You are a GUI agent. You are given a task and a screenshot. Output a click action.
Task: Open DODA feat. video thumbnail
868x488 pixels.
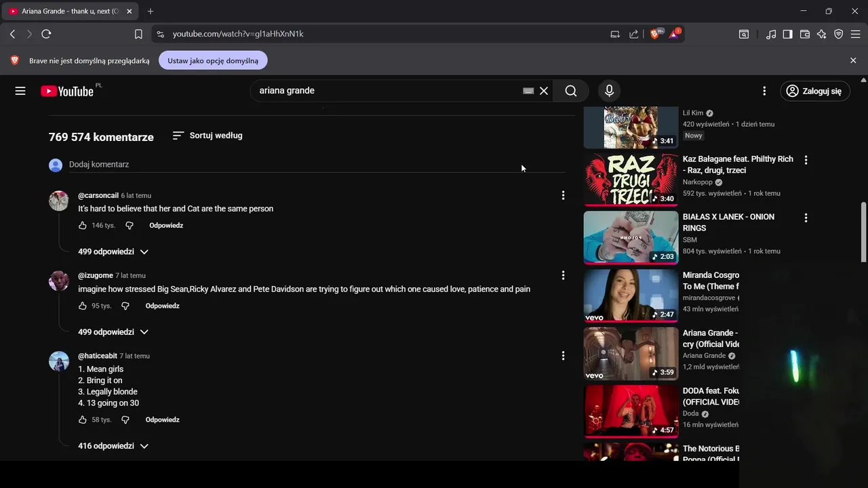click(x=631, y=411)
